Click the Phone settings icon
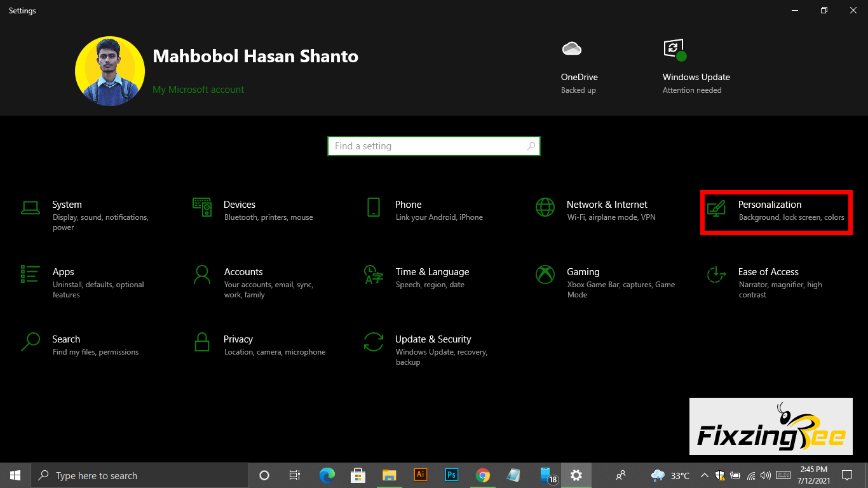Screen dimensions: 868x488 pyautogui.click(x=374, y=207)
